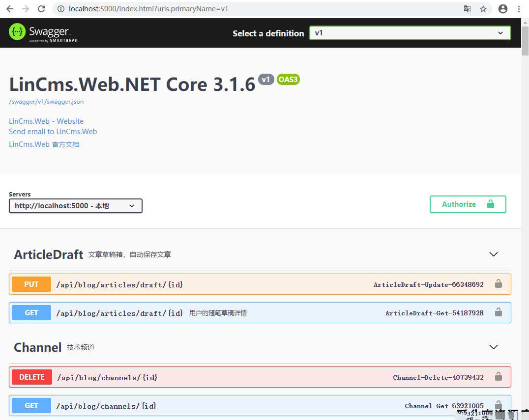Click the Channel section title
The image size is (529, 420).
coord(38,347)
